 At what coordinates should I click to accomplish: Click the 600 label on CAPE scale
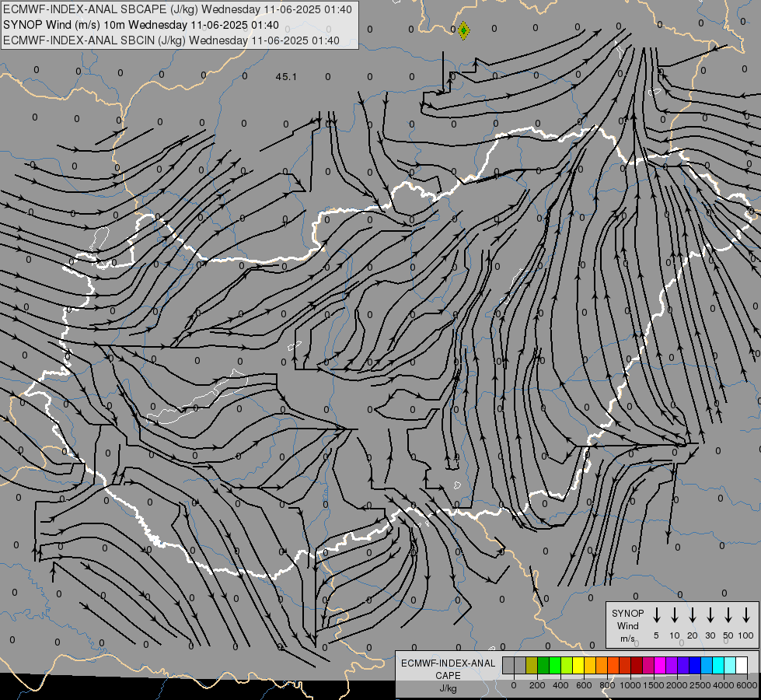point(584,685)
